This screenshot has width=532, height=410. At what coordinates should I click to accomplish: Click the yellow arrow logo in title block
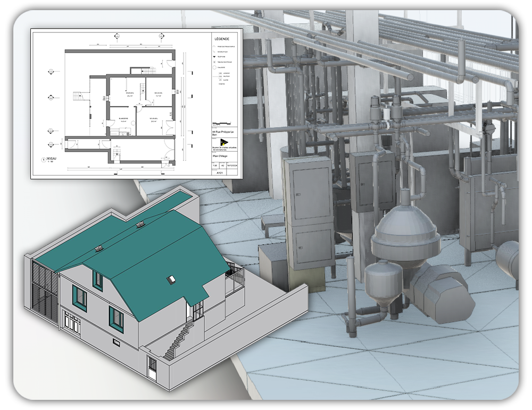pyautogui.click(x=223, y=142)
